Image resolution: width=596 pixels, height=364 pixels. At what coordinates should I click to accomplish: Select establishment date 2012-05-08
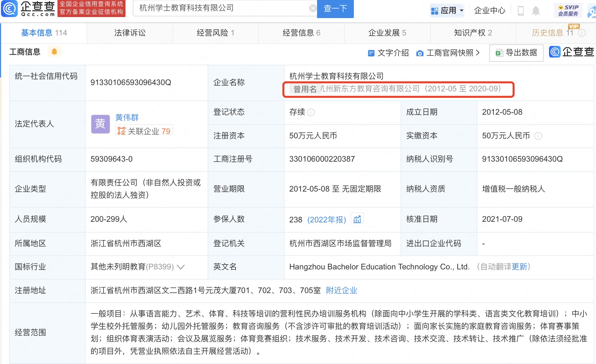click(x=502, y=112)
